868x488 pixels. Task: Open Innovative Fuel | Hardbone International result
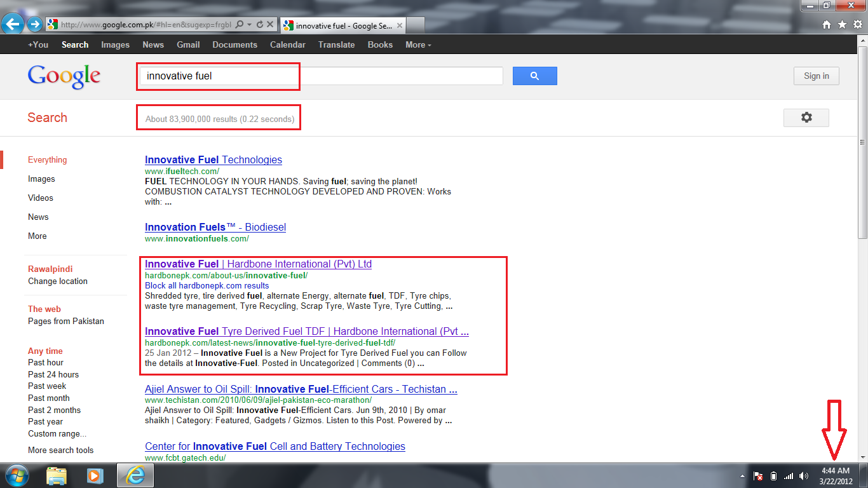[258, 264]
